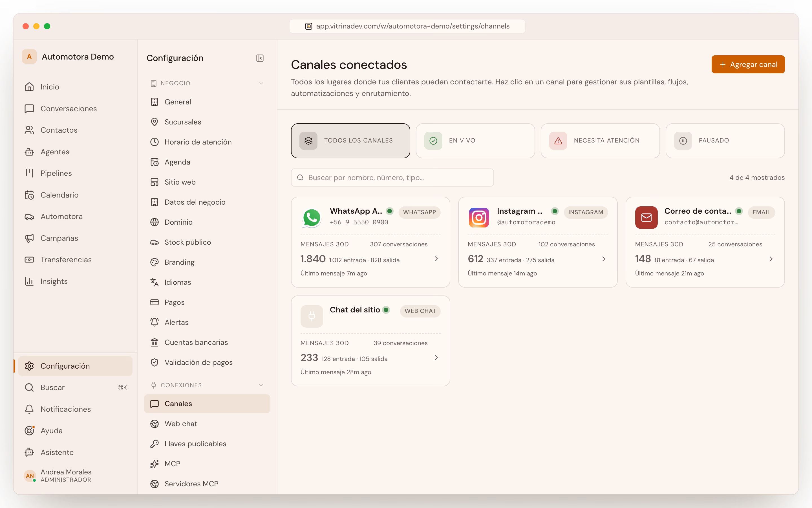
Task: Open Calendario in main sidebar
Action: pyautogui.click(x=75, y=195)
